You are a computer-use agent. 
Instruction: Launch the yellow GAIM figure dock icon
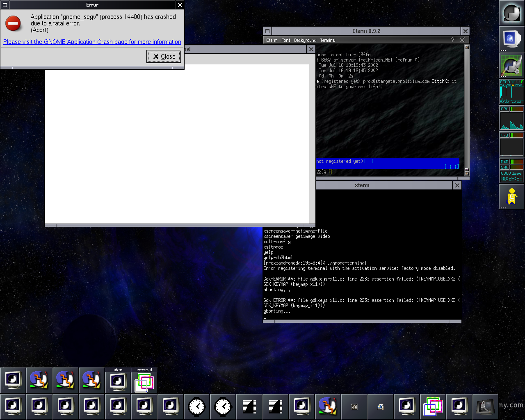pyautogui.click(x=511, y=196)
